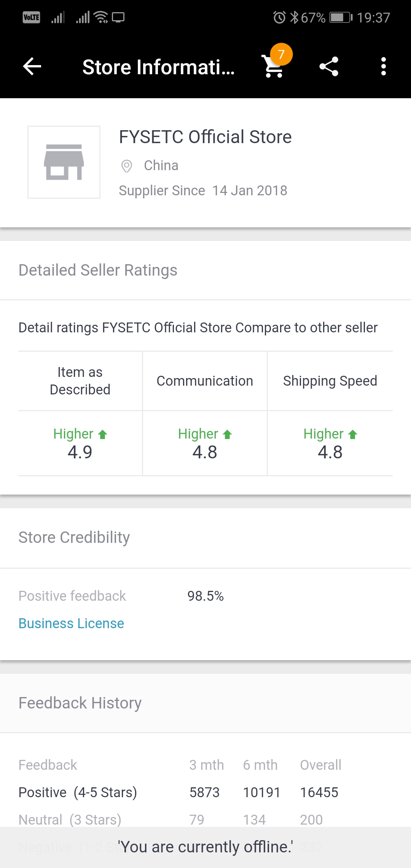Screen dimensions: 411x868
Task: Tap the 'You are currently offline' toast
Action: coord(205,847)
